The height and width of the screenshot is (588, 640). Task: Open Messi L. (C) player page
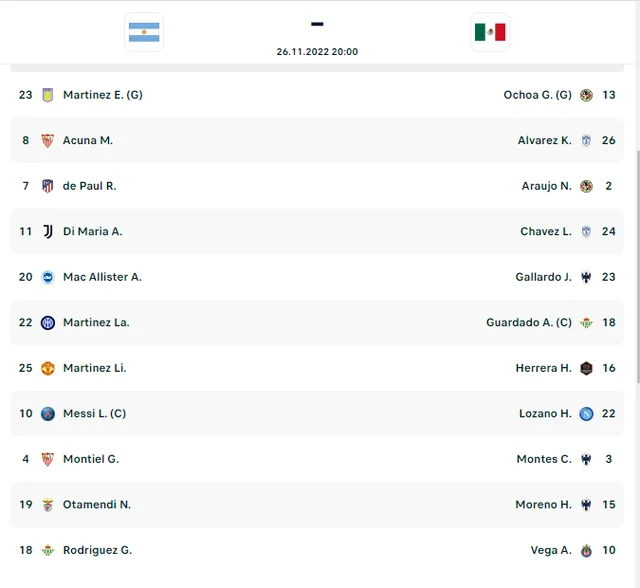(94, 413)
